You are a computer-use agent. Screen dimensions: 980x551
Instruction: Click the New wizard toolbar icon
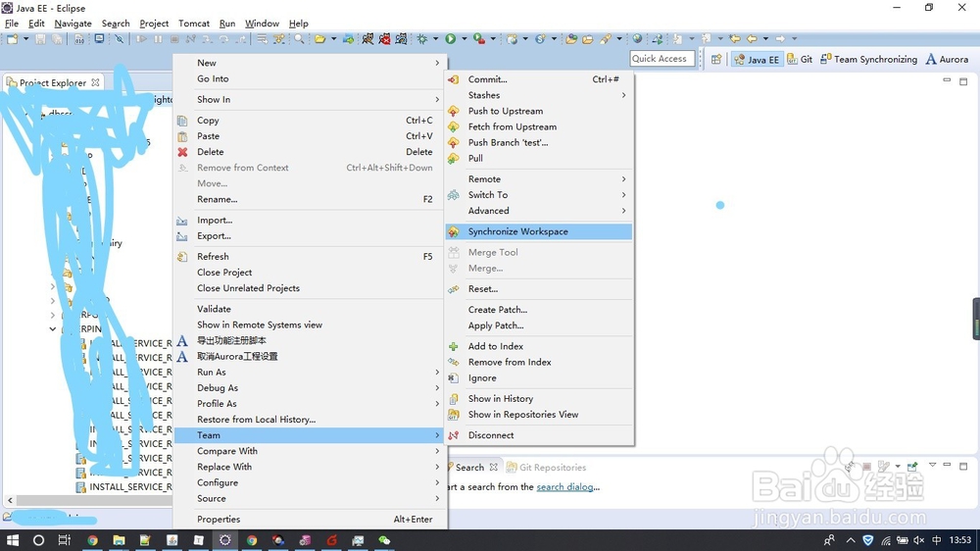pos(13,39)
